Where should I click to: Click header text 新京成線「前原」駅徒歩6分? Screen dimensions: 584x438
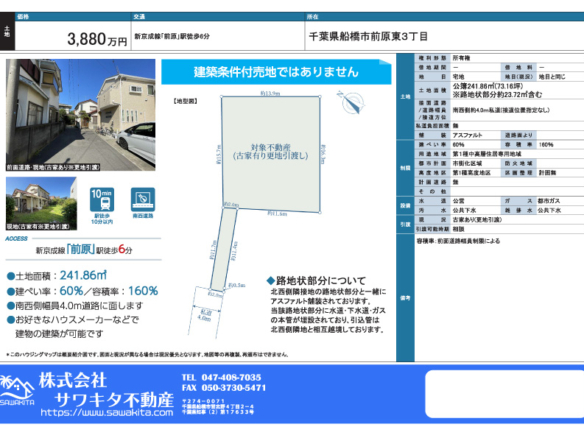tap(172, 36)
